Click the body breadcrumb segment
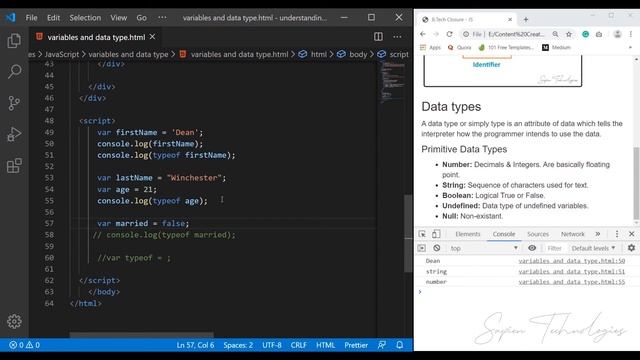This screenshot has height=360, width=640. coord(352,54)
